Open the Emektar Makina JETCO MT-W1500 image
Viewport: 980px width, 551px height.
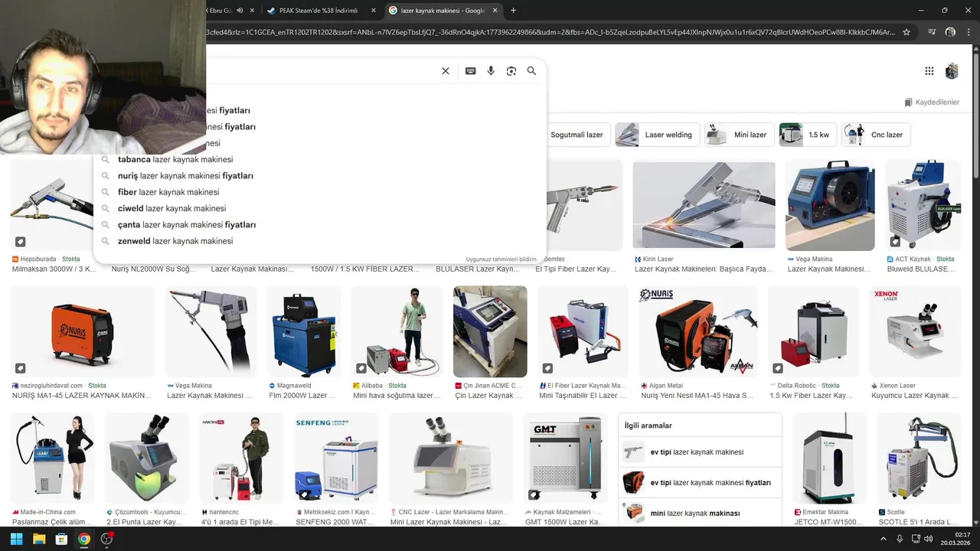click(x=829, y=458)
